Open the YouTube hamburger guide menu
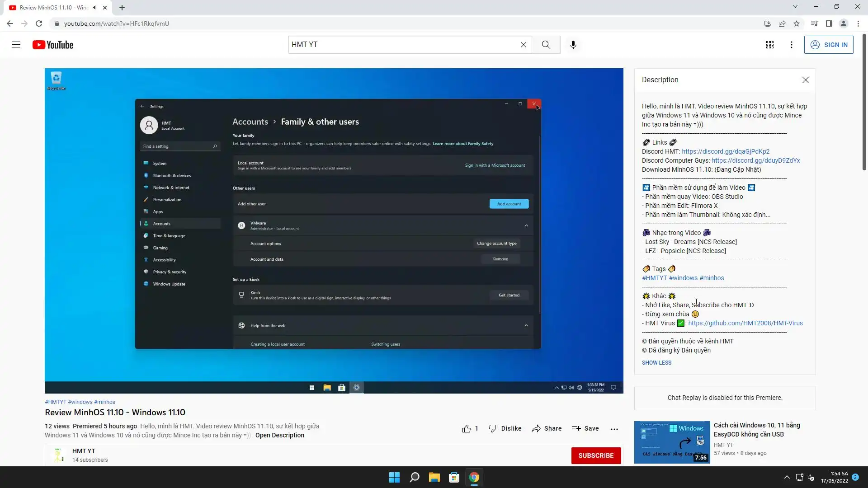The image size is (868, 488). [16, 45]
